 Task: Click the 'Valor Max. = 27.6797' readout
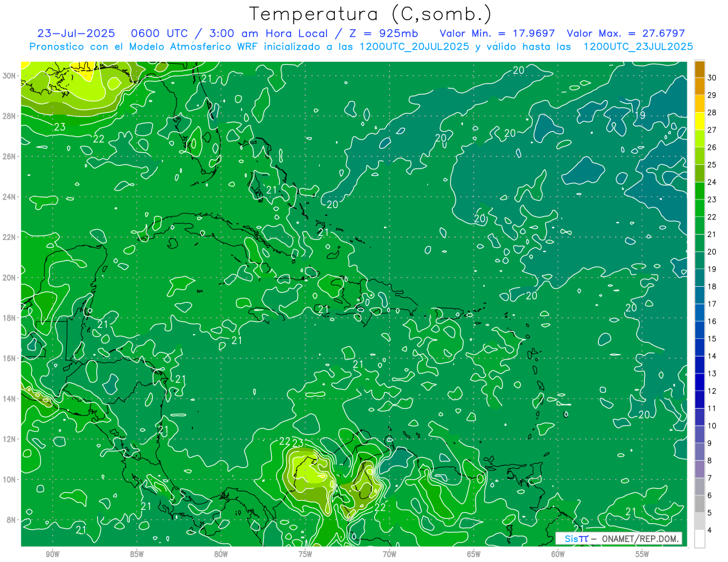pos(625,33)
